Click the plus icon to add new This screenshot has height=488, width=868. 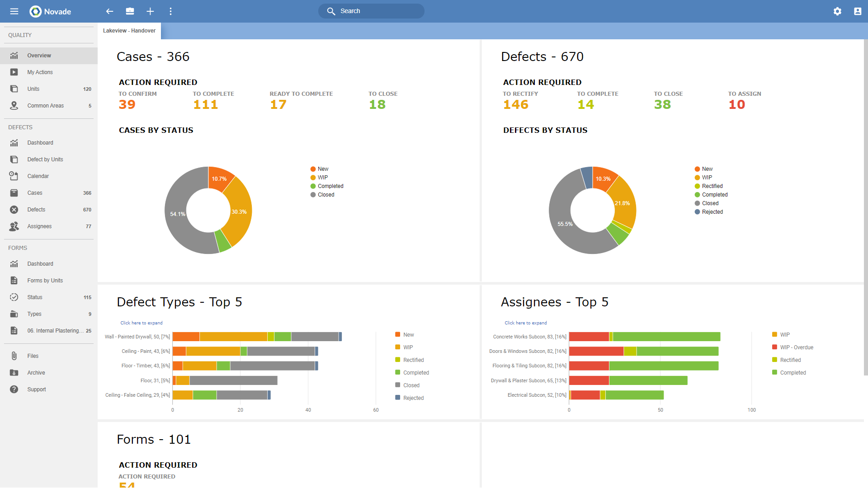(150, 11)
